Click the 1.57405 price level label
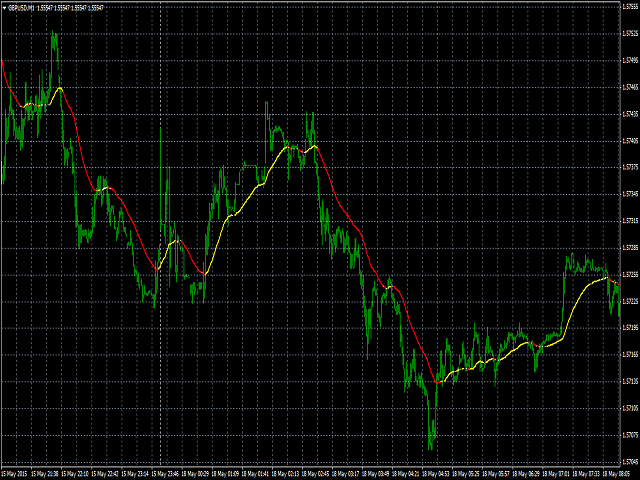This screenshot has width=640, height=480. click(x=631, y=141)
